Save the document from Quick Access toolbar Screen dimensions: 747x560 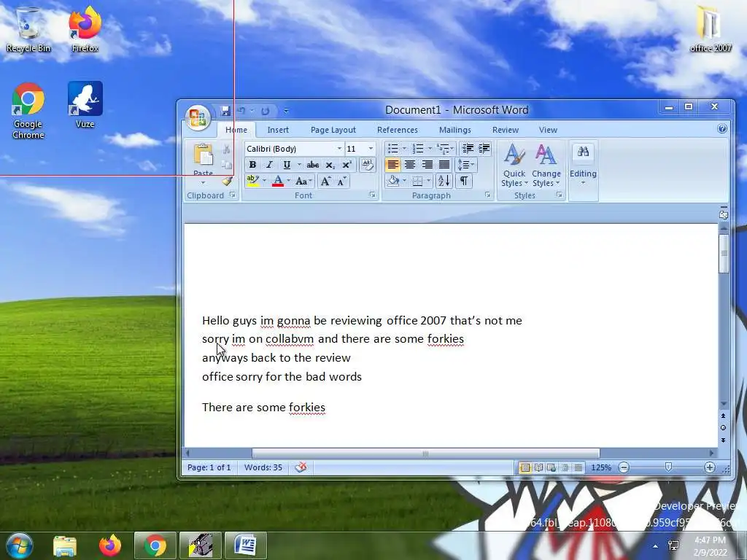226,111
